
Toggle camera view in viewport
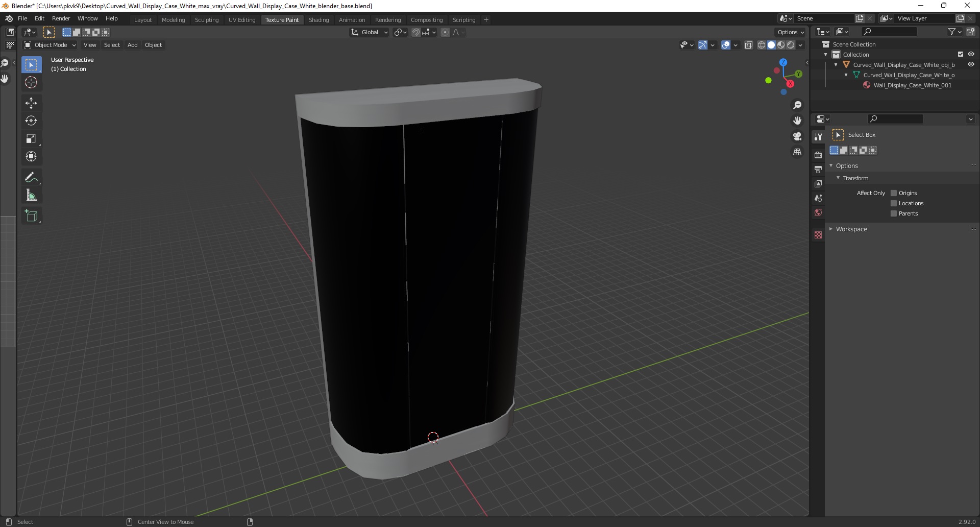pyautogui.click(x=797, y=136)
